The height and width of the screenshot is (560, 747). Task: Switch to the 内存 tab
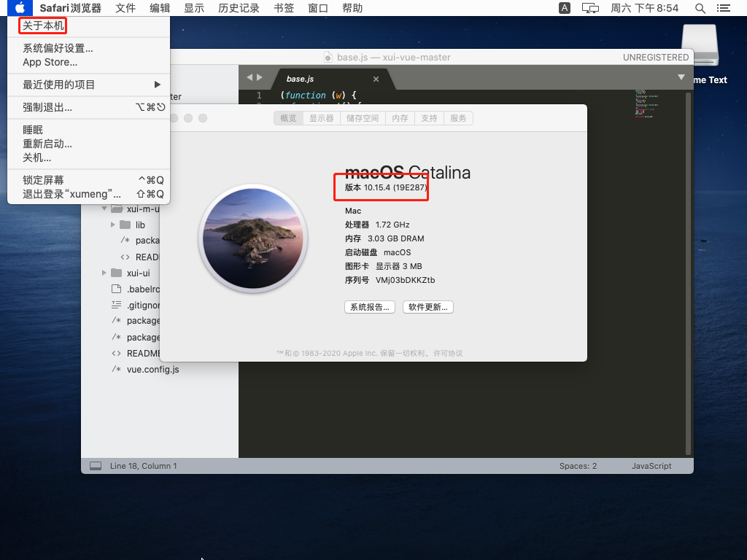click(400, 118)
